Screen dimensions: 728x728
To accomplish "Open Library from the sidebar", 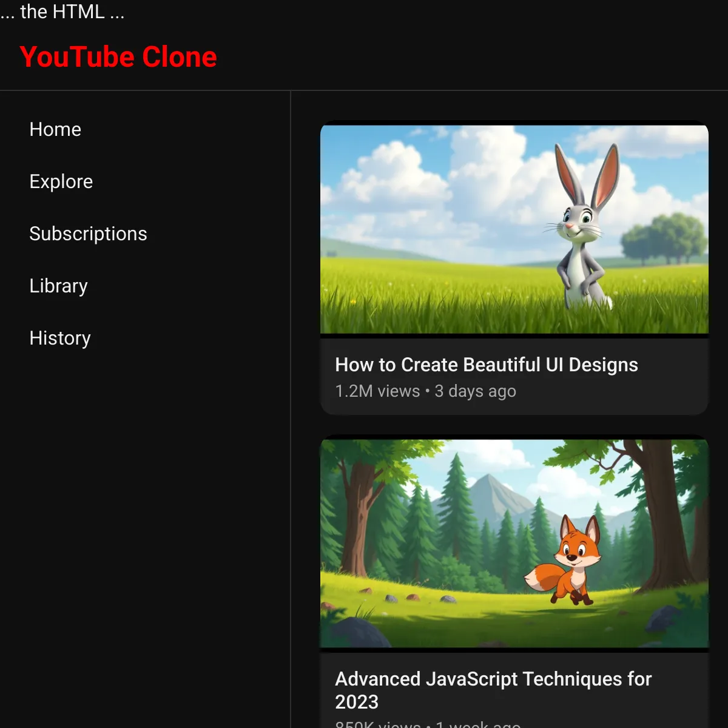I will click(x=59, y=286).
